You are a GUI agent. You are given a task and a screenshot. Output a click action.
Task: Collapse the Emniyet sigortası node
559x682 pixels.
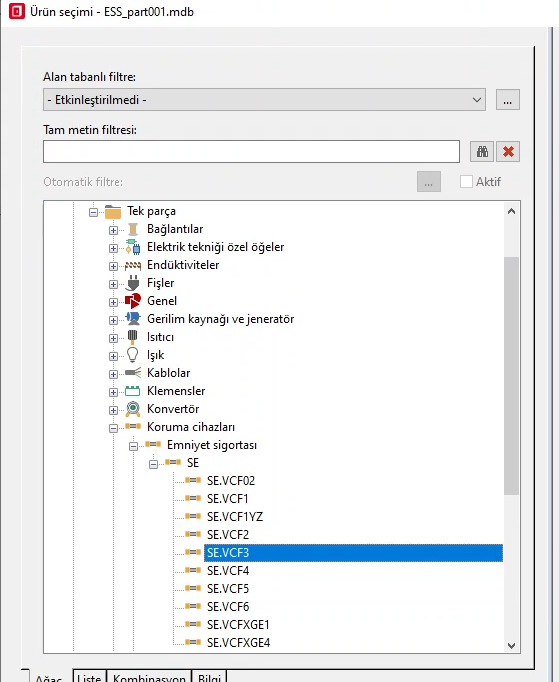click(133, 446)
